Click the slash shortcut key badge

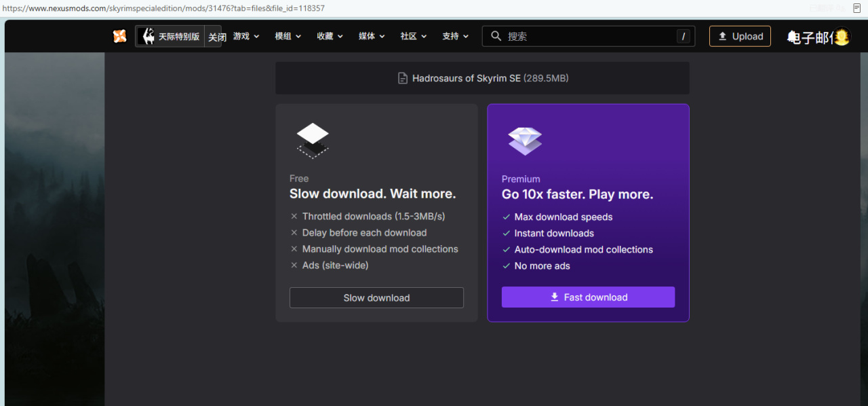tap(684, 37)
